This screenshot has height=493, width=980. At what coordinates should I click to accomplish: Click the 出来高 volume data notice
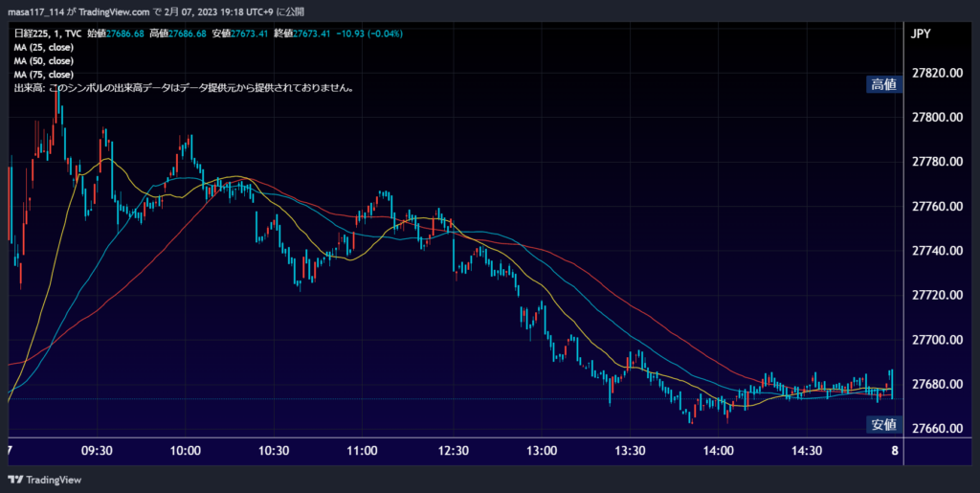[x=185, y=89]
